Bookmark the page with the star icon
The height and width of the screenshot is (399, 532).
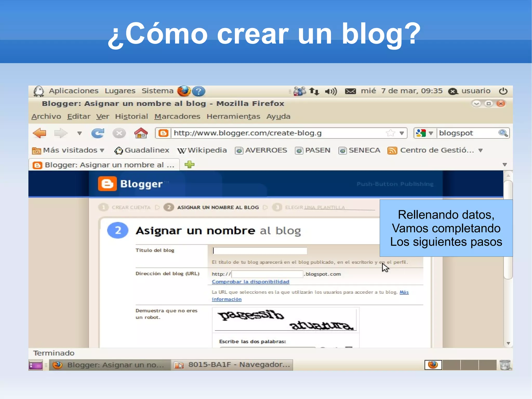[390, 133]
